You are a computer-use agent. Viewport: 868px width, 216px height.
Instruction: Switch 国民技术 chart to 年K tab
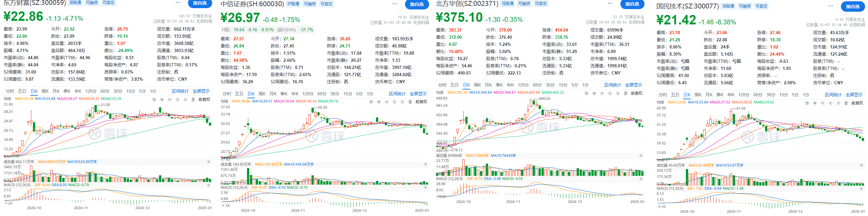pyautogui.click(x=731, y=95)
